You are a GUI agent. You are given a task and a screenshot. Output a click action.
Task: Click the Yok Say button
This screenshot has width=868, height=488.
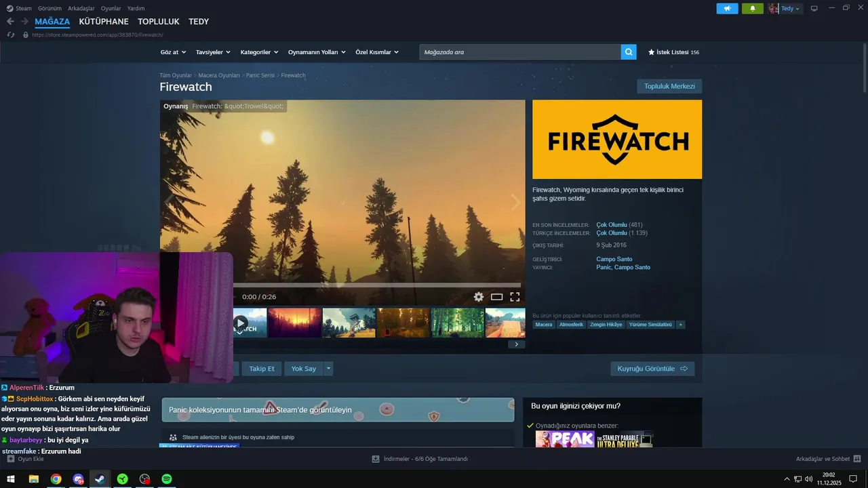pos(304,369)
